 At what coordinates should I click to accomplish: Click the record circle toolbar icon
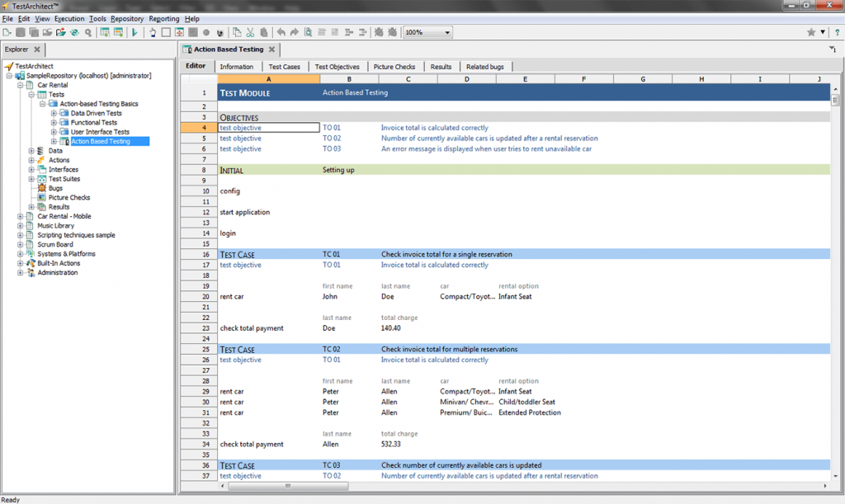[205, 32]
